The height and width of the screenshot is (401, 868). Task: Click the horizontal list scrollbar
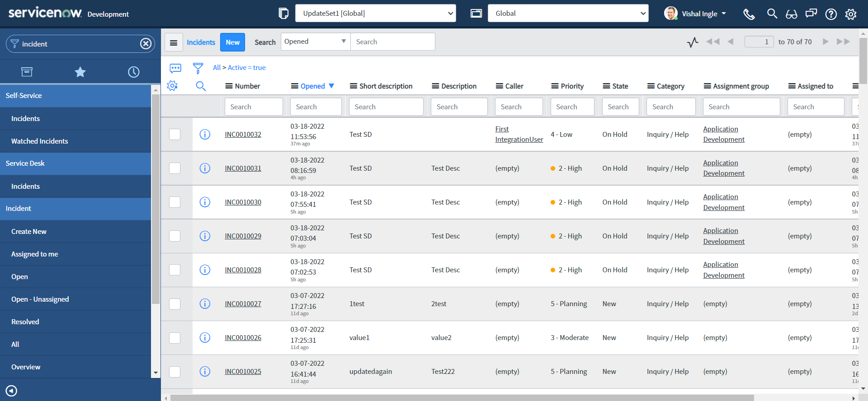point(462,398)
